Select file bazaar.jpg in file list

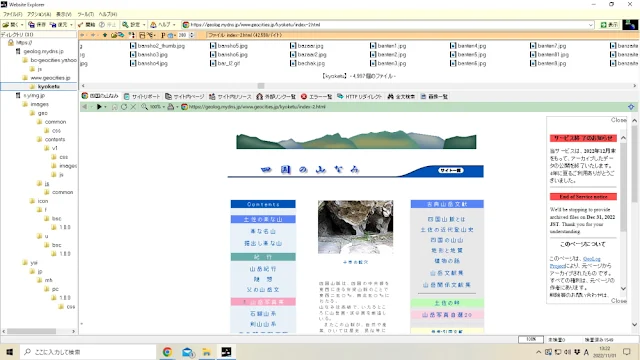(307, 46)
